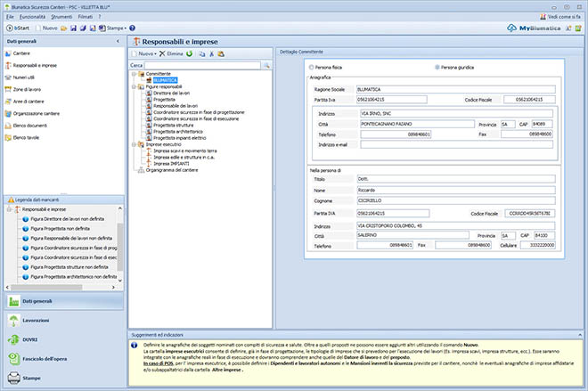Open the Funzionalità menu
This screenshot has width=588, height=391.
(32, 17)
